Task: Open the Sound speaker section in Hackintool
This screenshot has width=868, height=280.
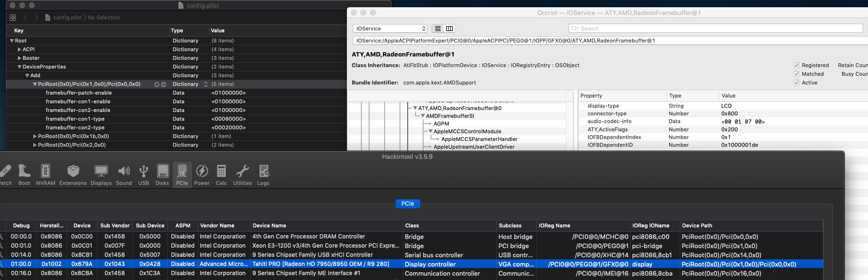Action: 124,174
